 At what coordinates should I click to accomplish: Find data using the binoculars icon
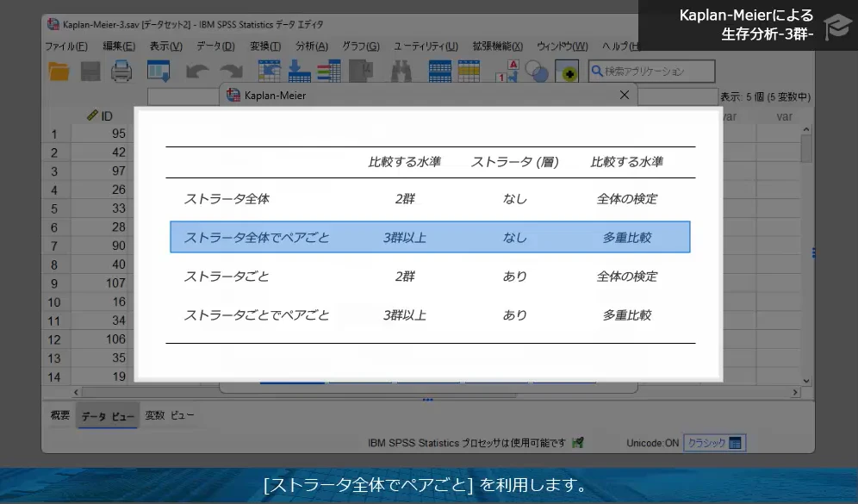tap(403, 72)
